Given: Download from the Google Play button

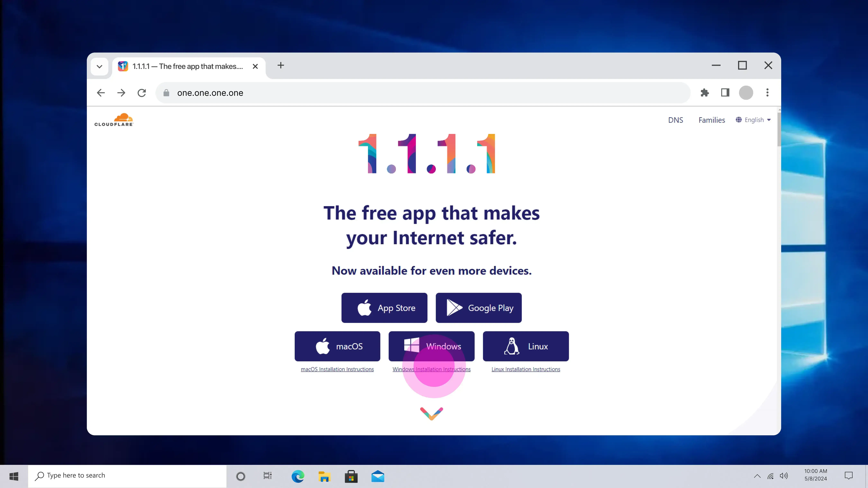Looking at the screenshot, I should [479, 308].
